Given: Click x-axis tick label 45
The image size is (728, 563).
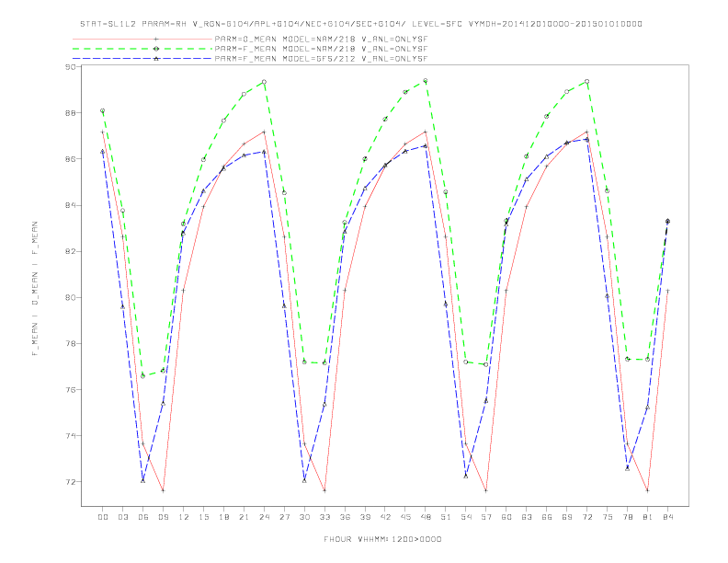Looking at the screenshot, I should tap(405, 517).
